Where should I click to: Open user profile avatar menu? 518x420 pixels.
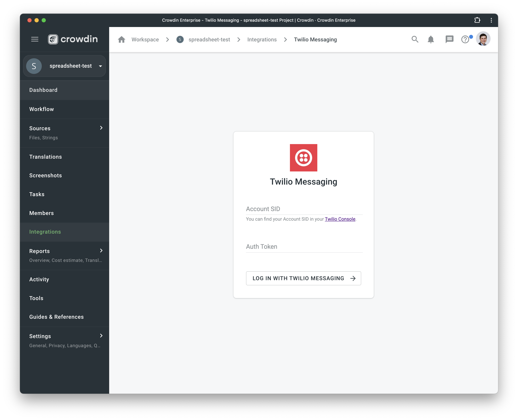click(483, 39)
